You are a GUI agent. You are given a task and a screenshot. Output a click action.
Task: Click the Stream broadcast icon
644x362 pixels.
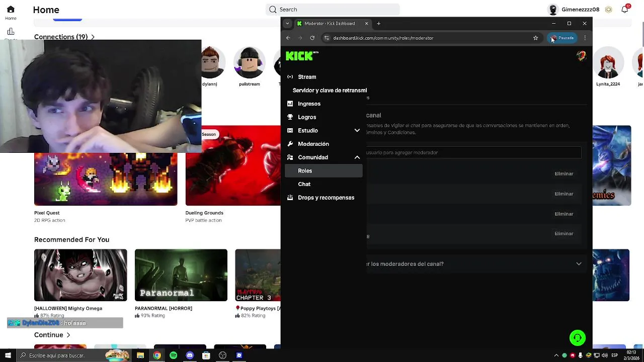290,77
